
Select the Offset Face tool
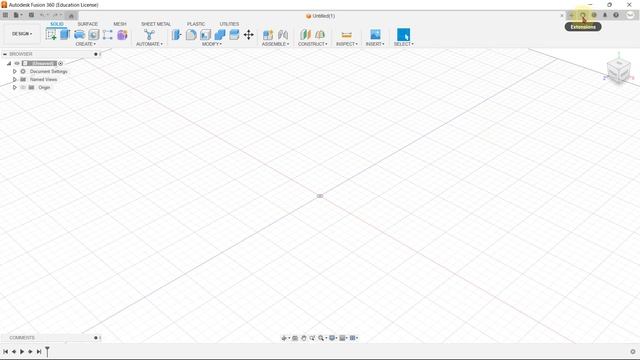[234, 35]
